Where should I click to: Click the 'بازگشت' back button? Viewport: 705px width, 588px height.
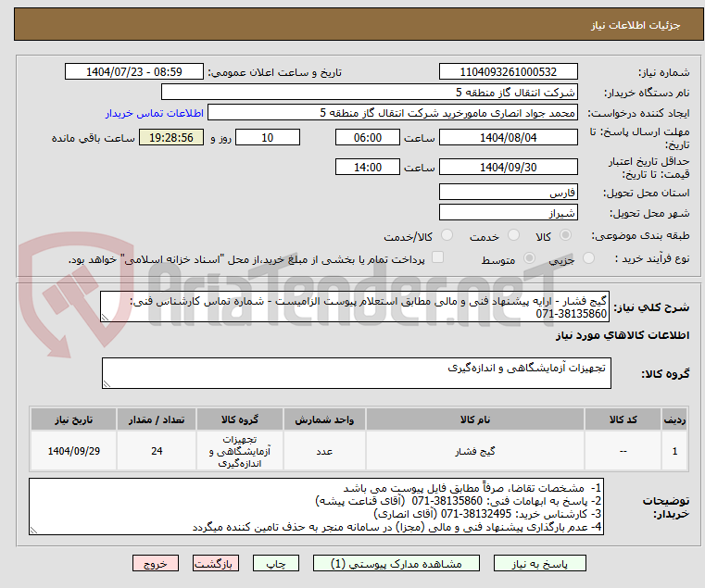click(216, 563)
